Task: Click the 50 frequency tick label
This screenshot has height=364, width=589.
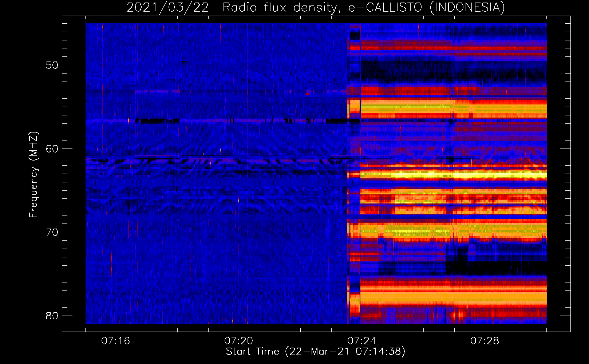Action: [x=52, y=65]
